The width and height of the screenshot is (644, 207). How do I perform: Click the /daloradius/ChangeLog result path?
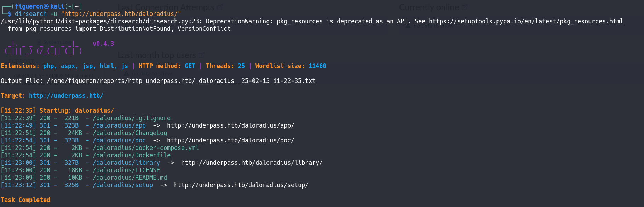(x=130, y=133)
